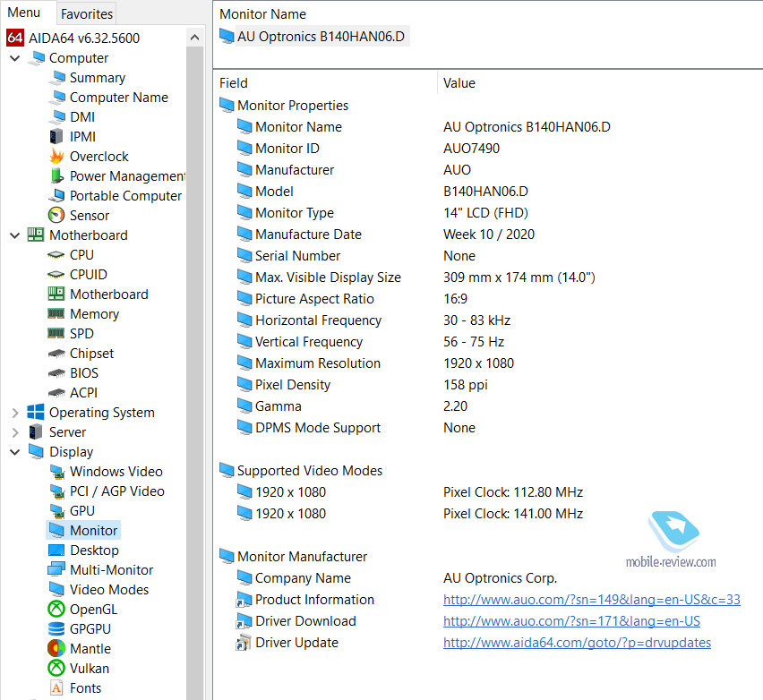Select DMI in the tree
The width and height of the screenshot is (763, 700).
click(x=82, y=116)
